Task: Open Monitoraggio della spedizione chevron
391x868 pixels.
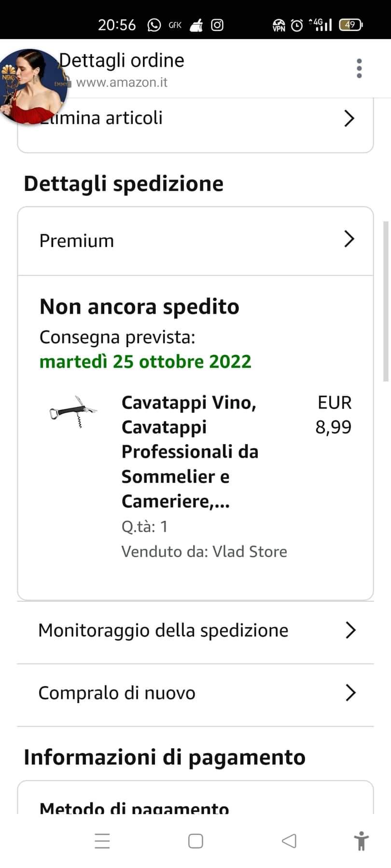Action: coord(351,630)
